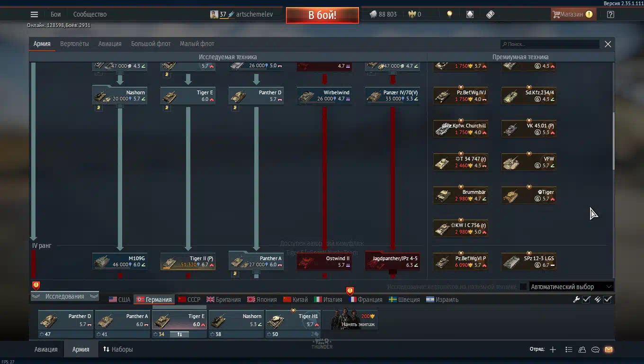Screen dimensions: 644x364
Task: Select the Япония nation
Action: (261, 300)
